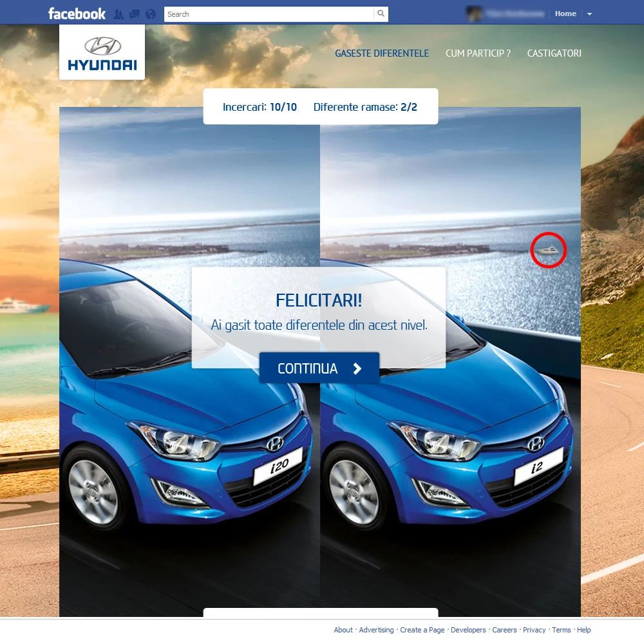Click the Incercari: 10/10 counter
The image size is (644, 644).
click(260, 107)
